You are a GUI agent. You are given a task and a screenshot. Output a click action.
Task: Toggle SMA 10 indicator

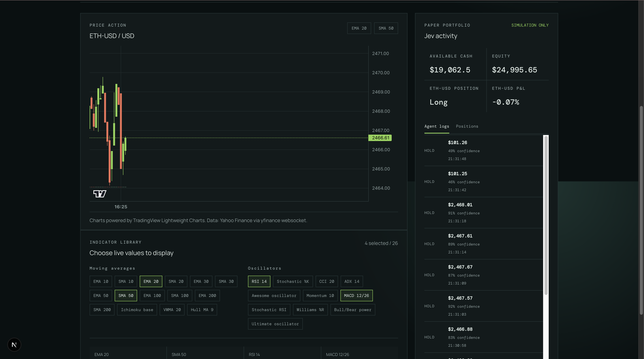(x=126, y=281)
